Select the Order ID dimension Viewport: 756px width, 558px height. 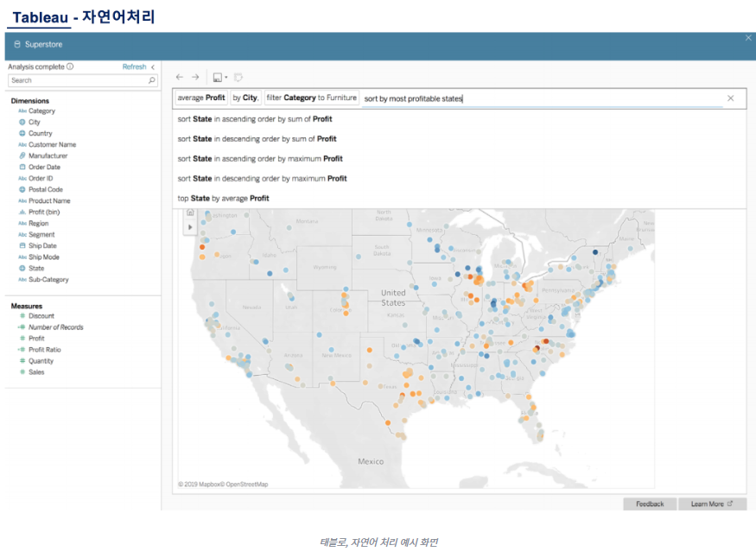(41, 178)
